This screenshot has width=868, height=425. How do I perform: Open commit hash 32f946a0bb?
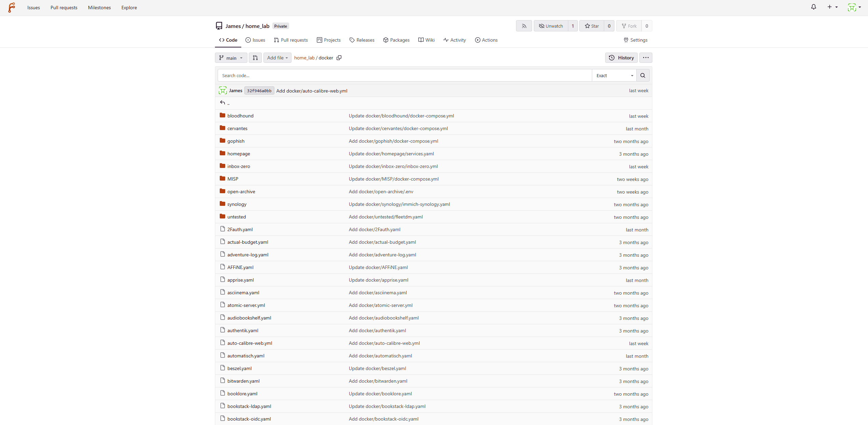(259, 90)
